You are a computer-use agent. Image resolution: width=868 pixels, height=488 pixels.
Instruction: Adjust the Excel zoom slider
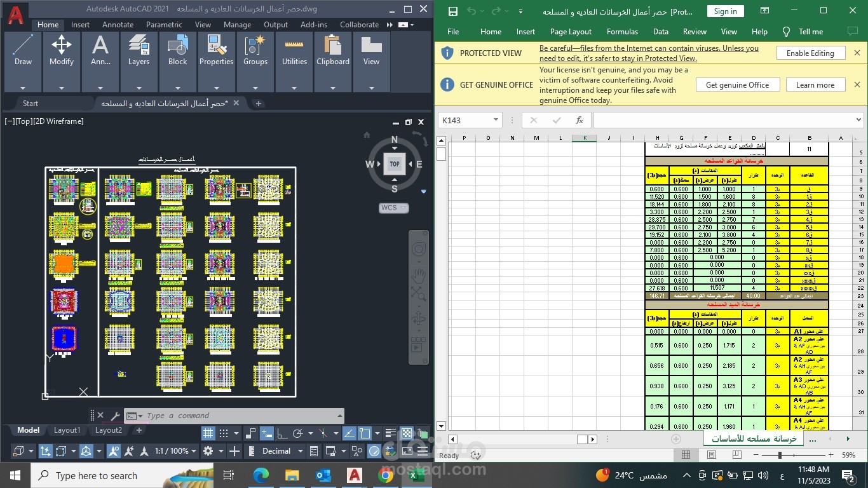click(780, 455)
